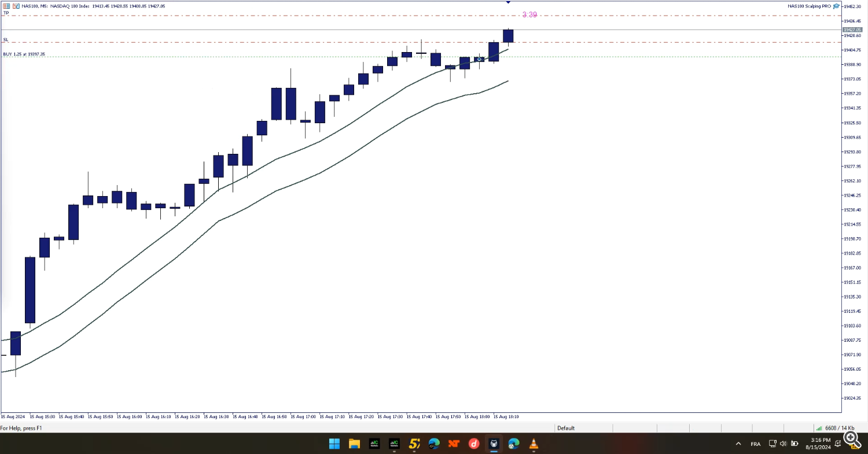This screenshot has height=454, width=868.
Task: Click the NAS100 Scalping PRO expert icon
Action: click(x=837, y=6)
